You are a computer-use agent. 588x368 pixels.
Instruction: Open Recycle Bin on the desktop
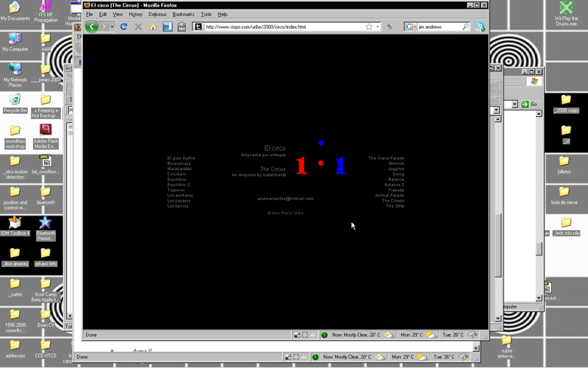[x=15, y=102]
